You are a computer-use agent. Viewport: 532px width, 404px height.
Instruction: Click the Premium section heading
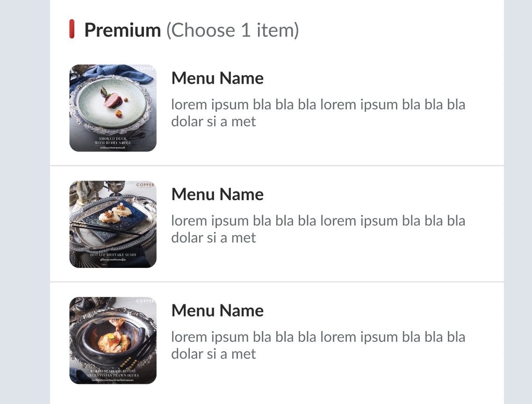click(x=122, y=30)
